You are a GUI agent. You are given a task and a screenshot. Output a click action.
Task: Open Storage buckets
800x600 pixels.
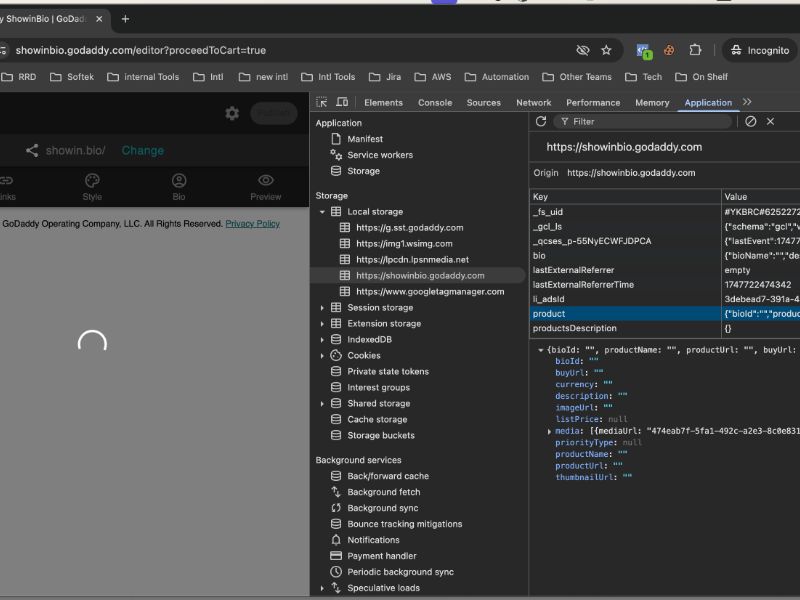pyautogui.click(x=381, y=435)
